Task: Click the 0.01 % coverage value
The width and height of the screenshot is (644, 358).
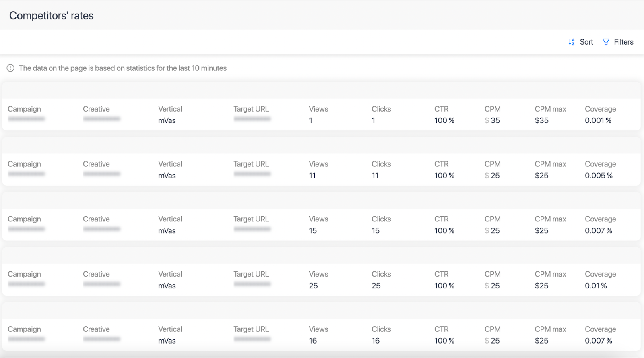Action: click(596, 286)
